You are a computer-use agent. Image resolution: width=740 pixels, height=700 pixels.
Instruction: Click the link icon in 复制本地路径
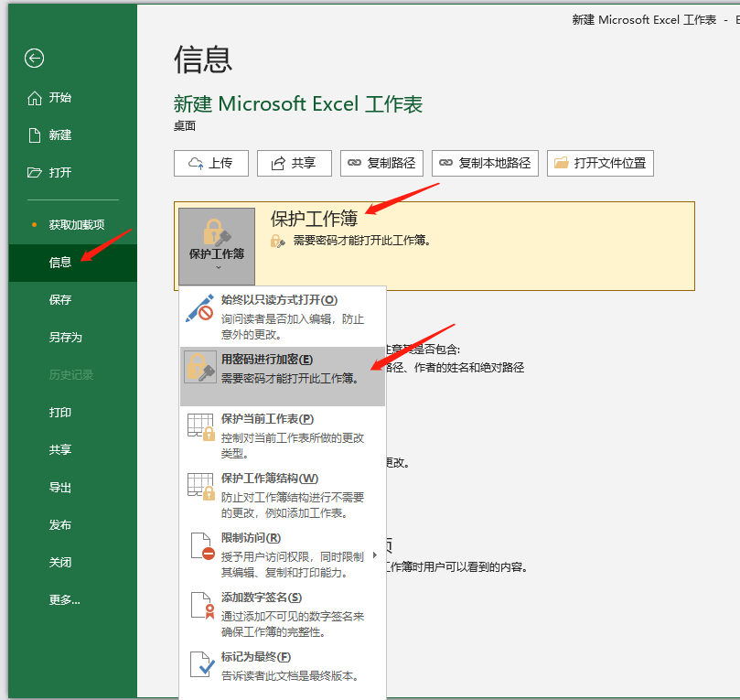click(446, 163)
